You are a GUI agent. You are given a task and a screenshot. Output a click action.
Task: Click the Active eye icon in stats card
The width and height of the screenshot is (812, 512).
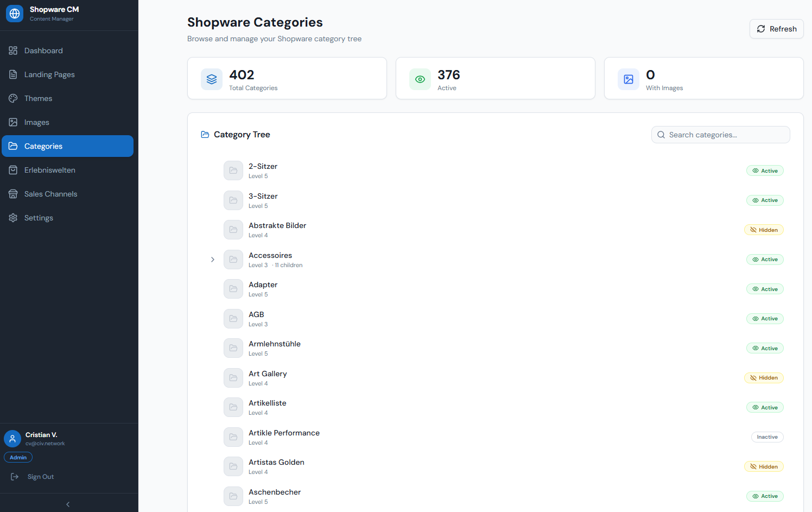tap(420, 79)
